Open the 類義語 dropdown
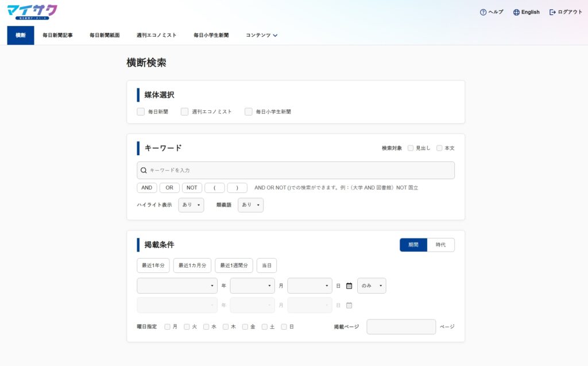The image size is (588, 366). (x=250, y=205)
